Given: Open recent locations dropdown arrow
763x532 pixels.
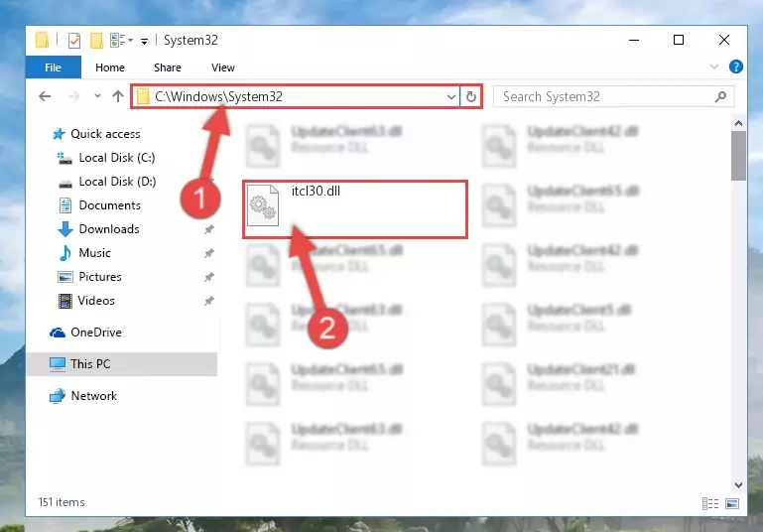Looking at the screenshot, I should [x=97, y=96].
